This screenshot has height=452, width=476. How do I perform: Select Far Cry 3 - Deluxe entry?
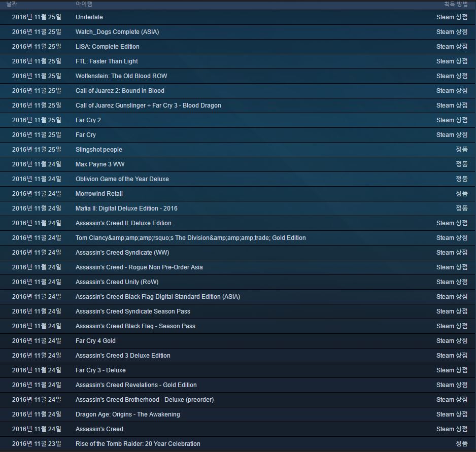pos(101,370)
